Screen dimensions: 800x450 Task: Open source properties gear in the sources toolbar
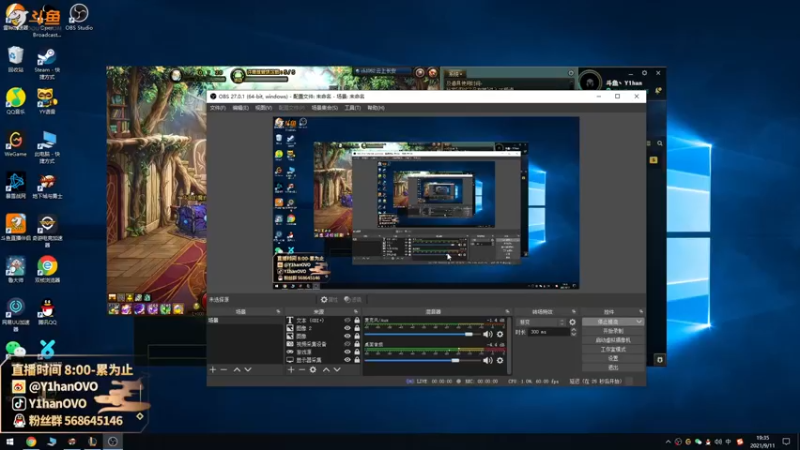tap(313, 369)
